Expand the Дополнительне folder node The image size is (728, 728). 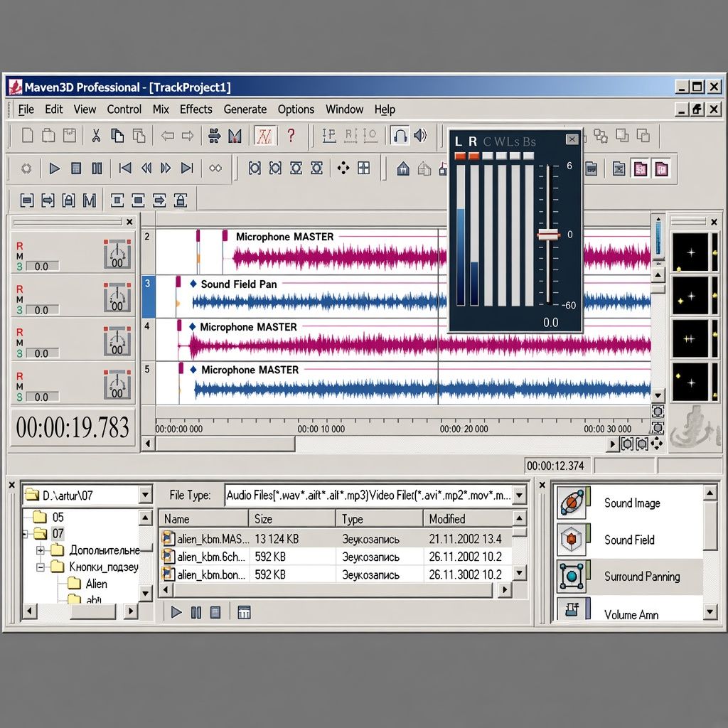click(x=41, y=550)
